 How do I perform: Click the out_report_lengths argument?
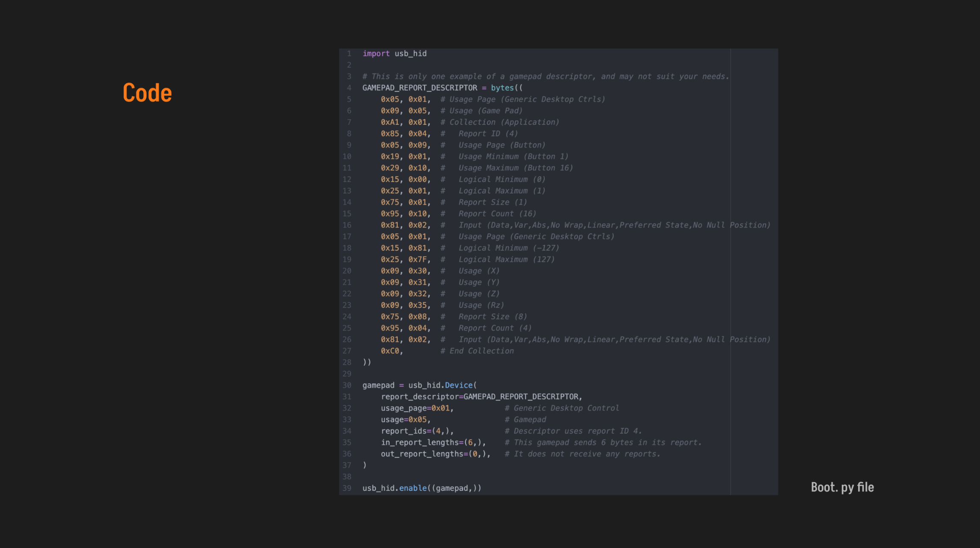[435, 454]
